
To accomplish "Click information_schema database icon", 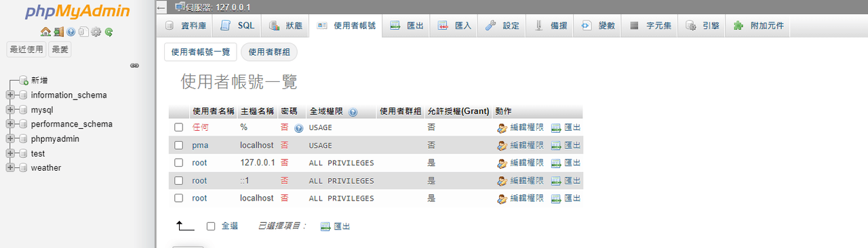I will point(24,95).
